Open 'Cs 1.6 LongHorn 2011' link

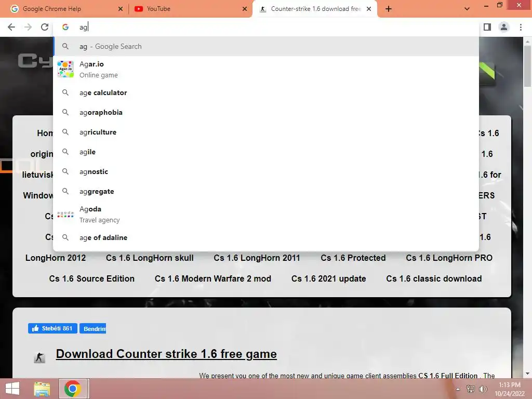257,258
